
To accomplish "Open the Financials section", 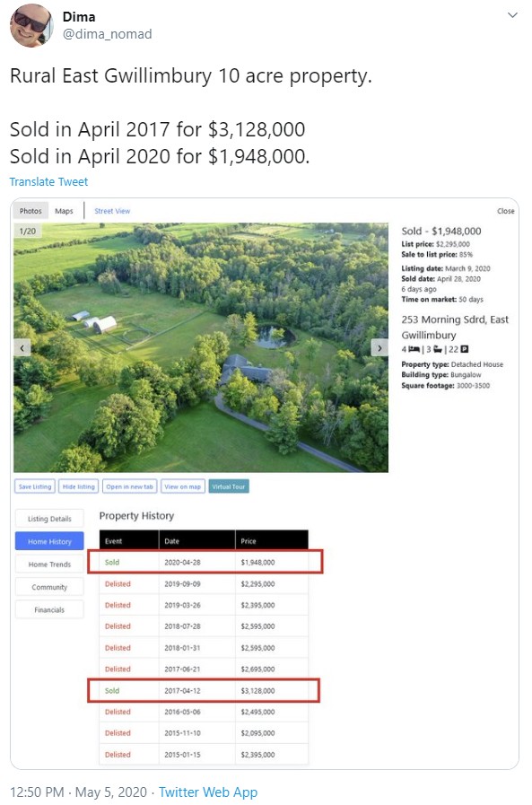I will pos(49,610).
